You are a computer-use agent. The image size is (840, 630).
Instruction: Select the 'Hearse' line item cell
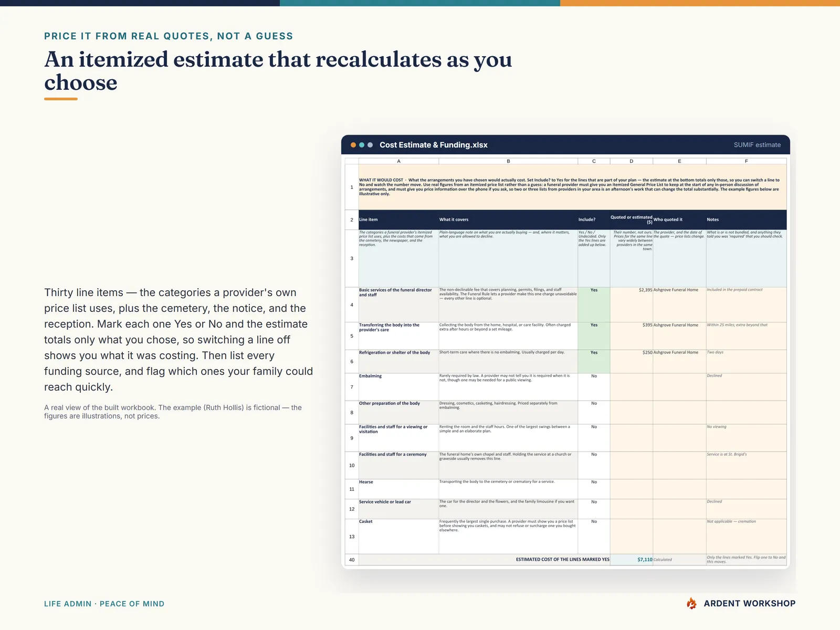pos(398,489)
